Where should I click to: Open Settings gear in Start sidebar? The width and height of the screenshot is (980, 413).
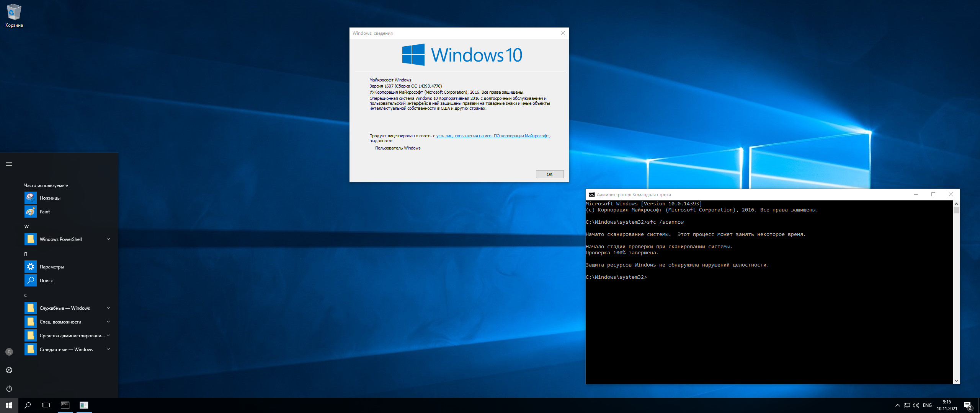[9, 370]
